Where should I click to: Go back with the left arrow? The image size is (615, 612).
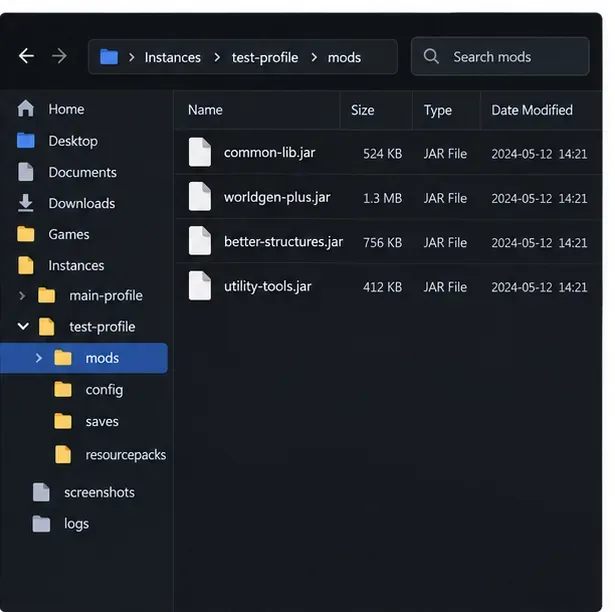[26, 56]
